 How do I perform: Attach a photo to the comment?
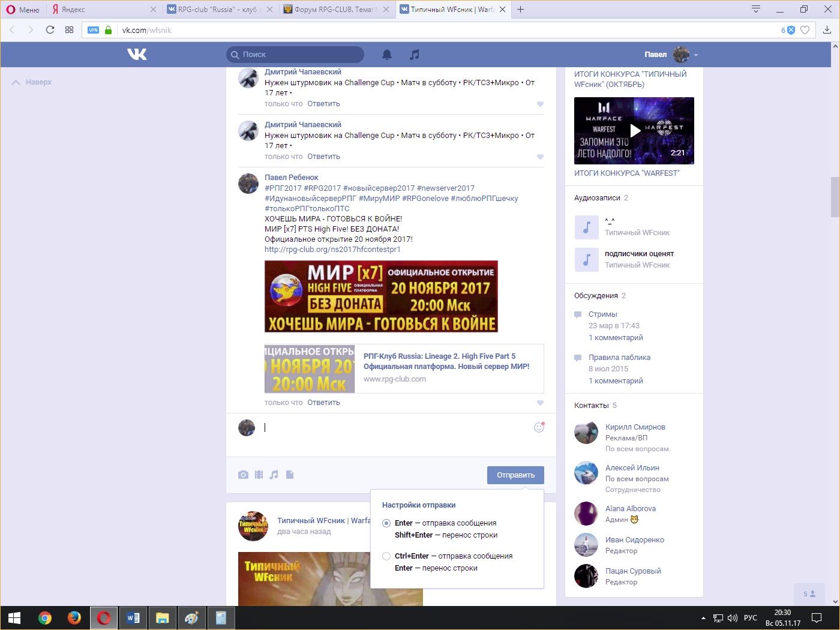243,475
